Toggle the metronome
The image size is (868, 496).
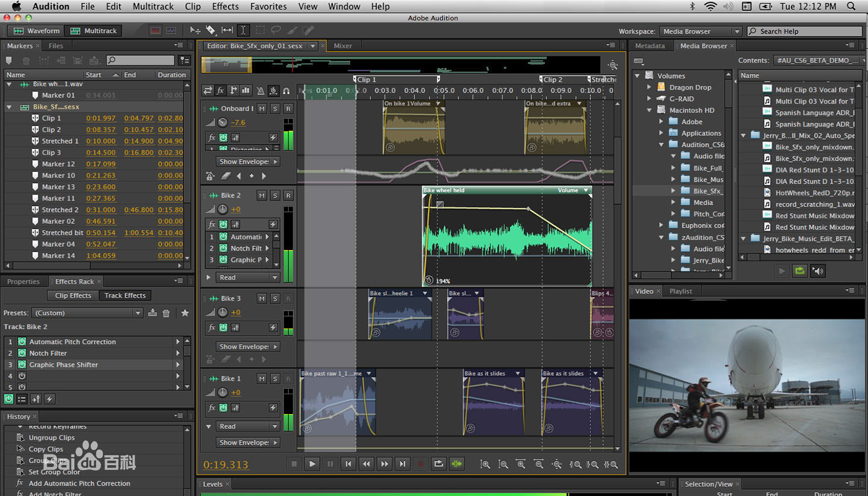pyautogui.click(x=260, y=91)
